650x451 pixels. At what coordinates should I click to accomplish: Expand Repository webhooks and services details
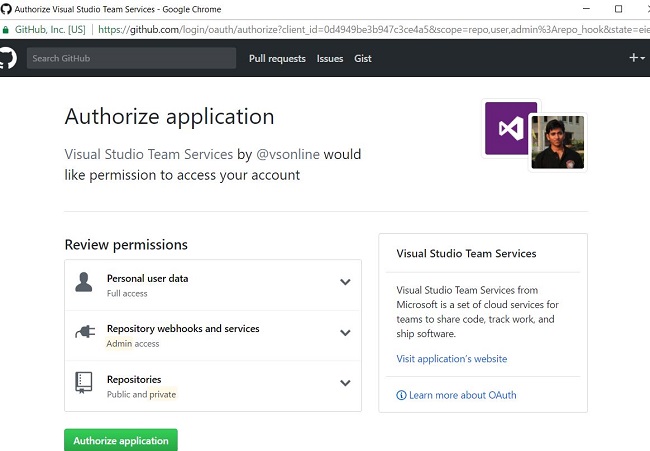pyautogui.click(x=345, y=333)
